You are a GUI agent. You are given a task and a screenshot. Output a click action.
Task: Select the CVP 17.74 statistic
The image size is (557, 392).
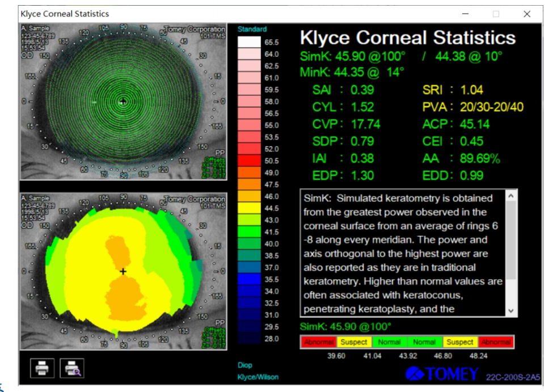[346, 124]
